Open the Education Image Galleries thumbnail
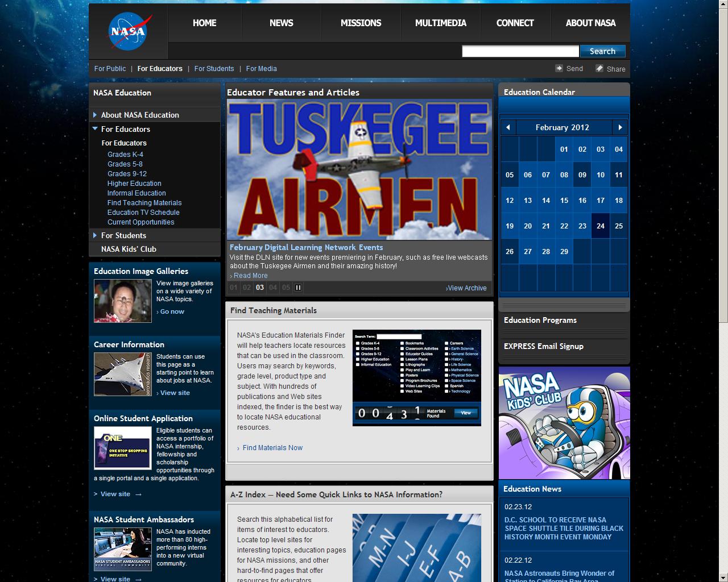This screenshot has width=728, height=582. 123,301
